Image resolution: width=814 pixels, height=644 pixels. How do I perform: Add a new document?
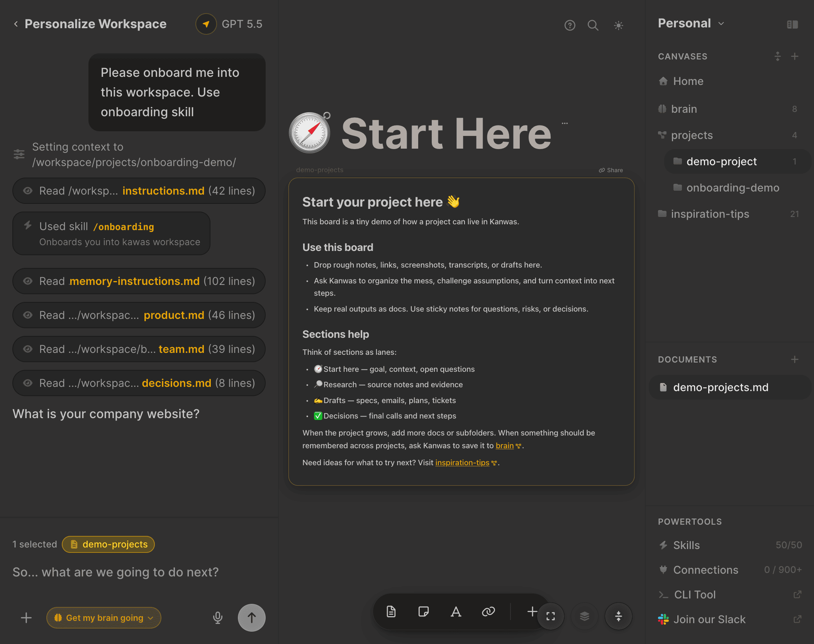[795, 359]
